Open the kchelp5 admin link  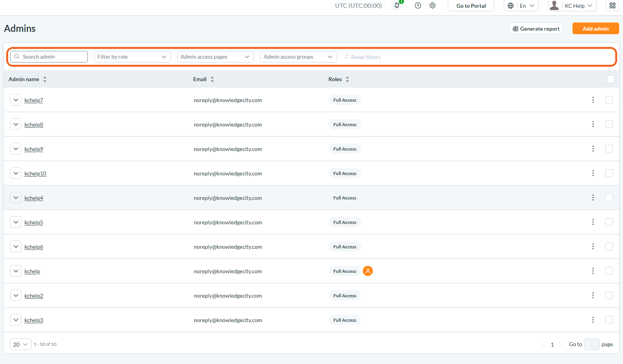tap(34, 222)
